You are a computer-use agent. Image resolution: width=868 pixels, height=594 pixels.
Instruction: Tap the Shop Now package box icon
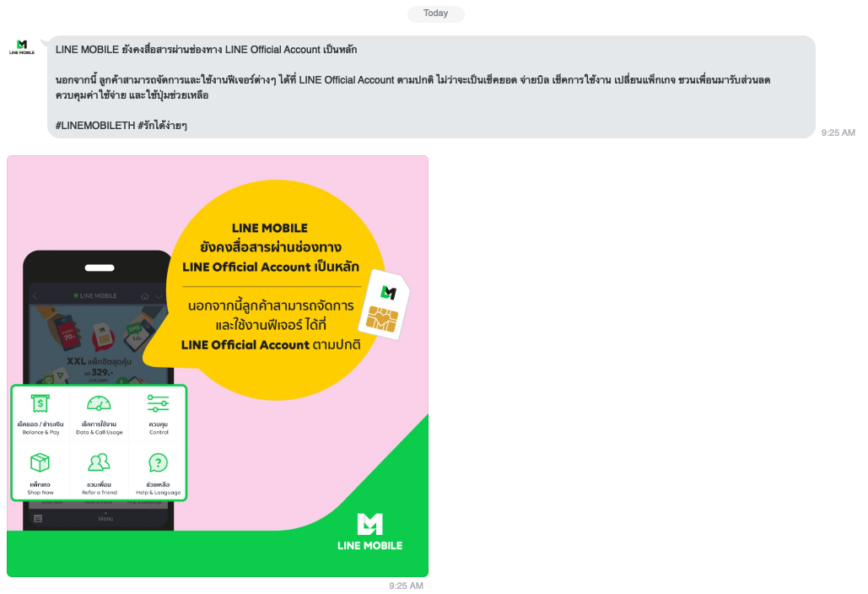tap(40, 463)
